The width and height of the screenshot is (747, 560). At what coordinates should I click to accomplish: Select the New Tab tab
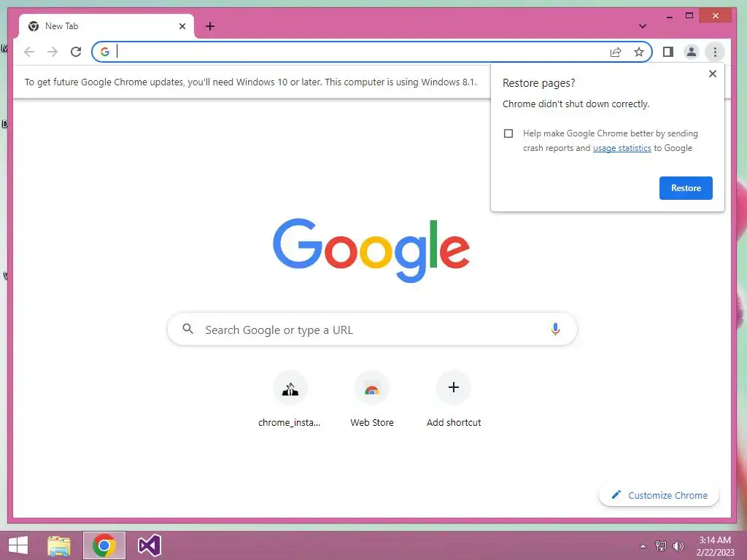coord(107,26)
